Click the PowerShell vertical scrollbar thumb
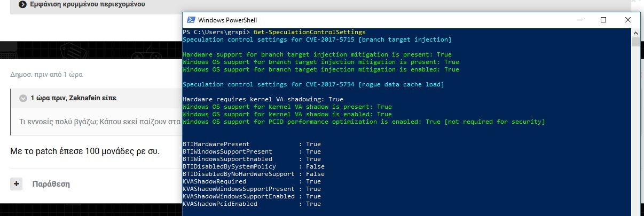Image resolution: width=644 pixels, height=216 pixels. (x=635, y=42)
